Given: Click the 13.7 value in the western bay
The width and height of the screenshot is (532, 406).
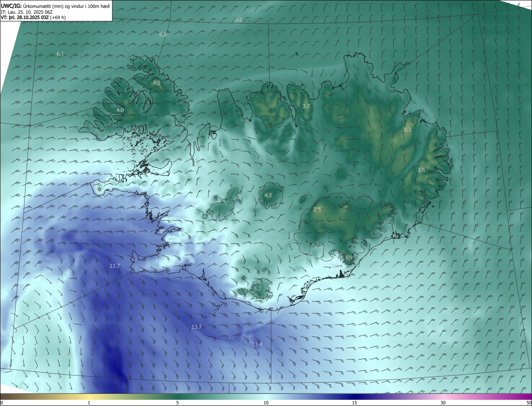Looking at the screenshot, I should pyautogui.click(x=115, y=266).
